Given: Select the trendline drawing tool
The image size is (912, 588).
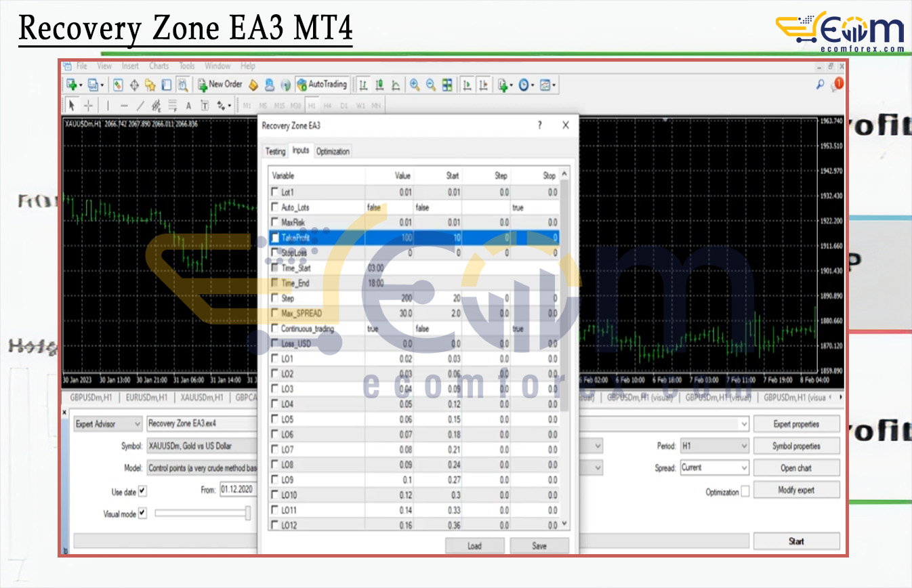Looking at the screenshot, I should pos(140,106).
